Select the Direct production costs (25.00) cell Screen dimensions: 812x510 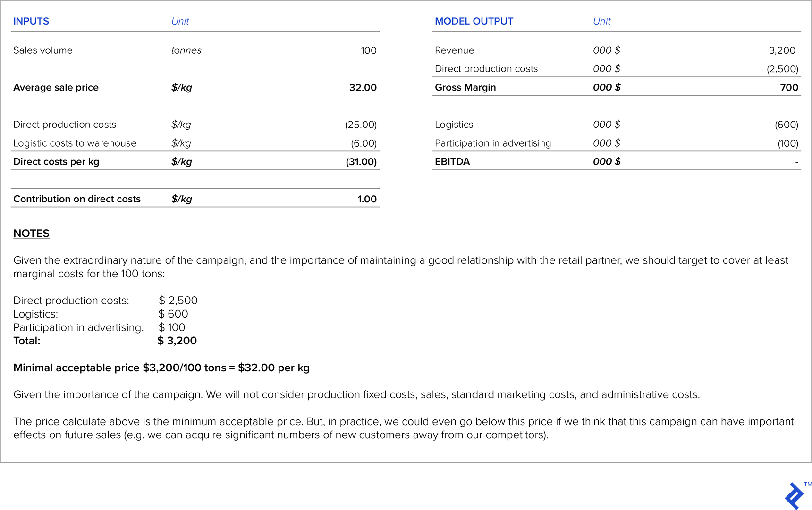(361, 125)
